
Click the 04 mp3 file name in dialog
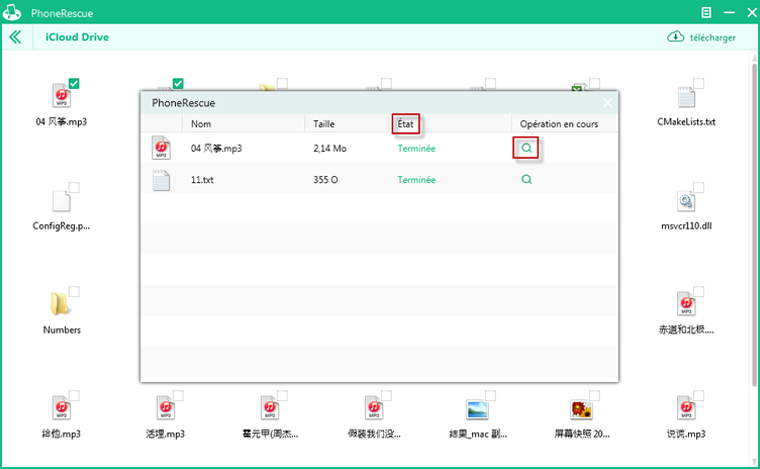[216, 148]
